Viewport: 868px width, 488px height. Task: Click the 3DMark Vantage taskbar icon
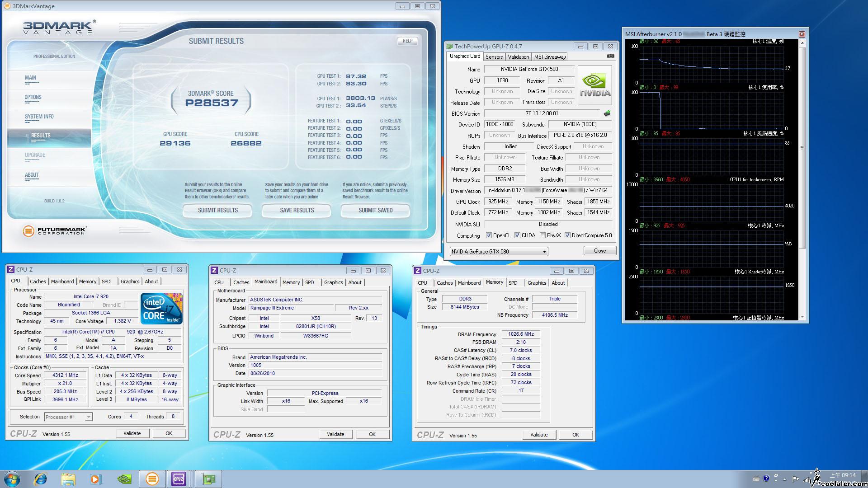pyautogui.click(x=152, y=479)
